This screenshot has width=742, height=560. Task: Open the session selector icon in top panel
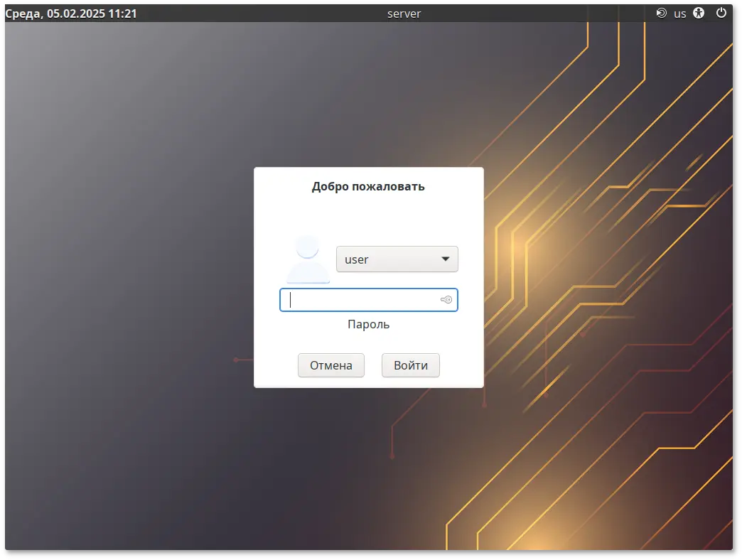point(661,13)
